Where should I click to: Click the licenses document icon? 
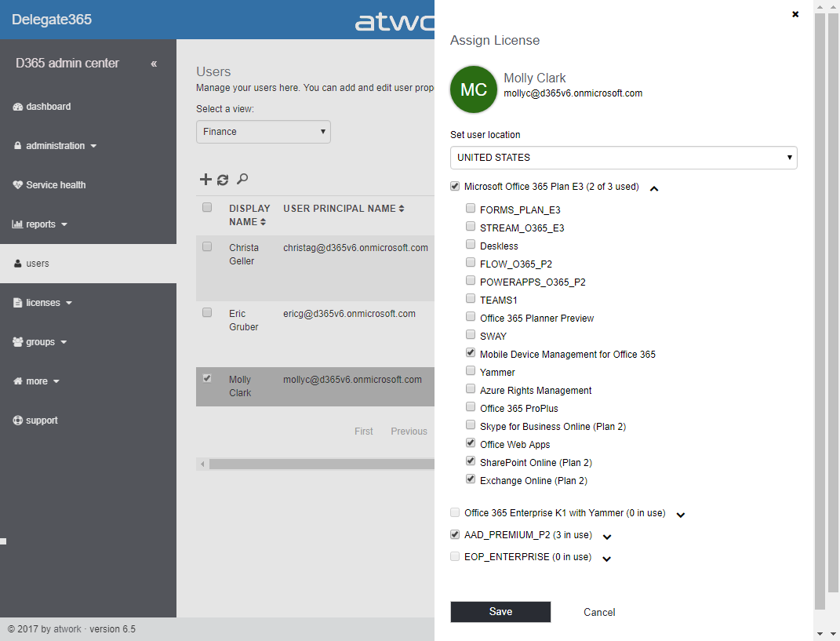18,303
